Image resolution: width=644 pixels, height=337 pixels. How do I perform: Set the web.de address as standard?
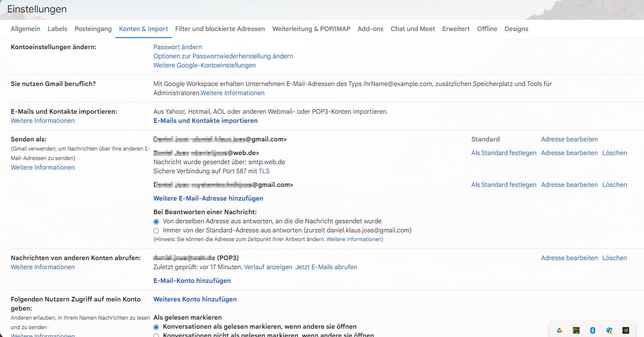503,153
